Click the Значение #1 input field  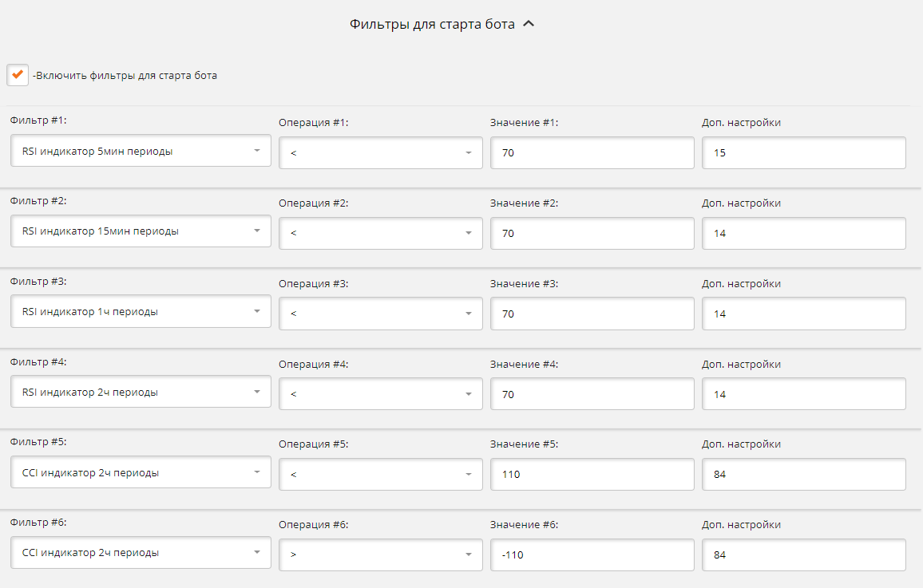[x=592, y=153]
